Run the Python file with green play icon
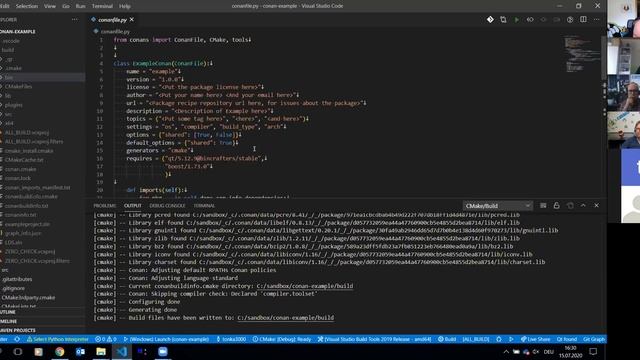The width and height of the screenshot is (640, 360). coord(517,20)
